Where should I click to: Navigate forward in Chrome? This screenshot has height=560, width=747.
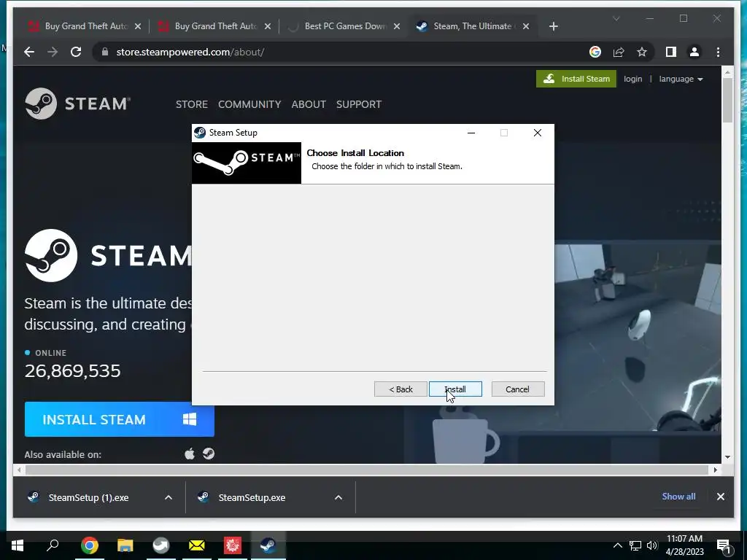53,52
